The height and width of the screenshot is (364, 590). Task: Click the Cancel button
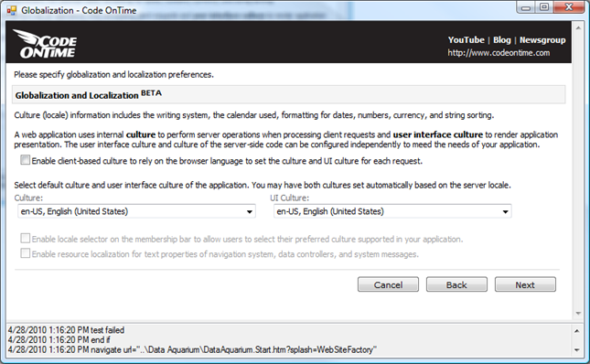(388, 284)
